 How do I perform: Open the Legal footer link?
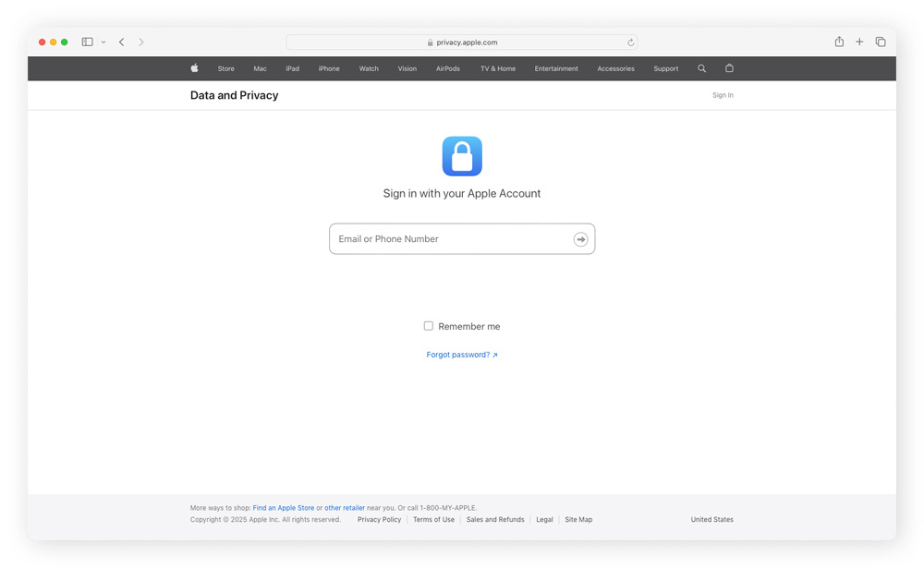tap(544, 520)
